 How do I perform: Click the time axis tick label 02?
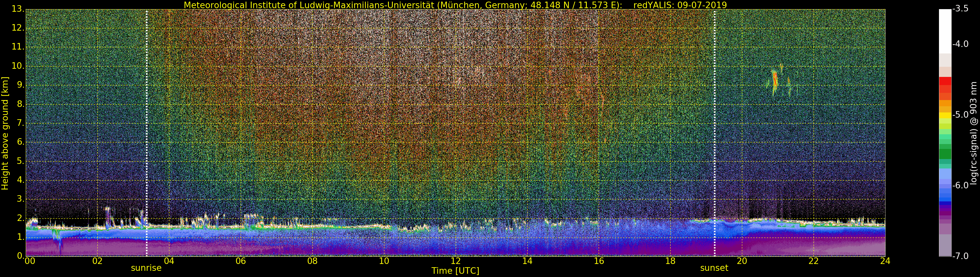pos(97,261)
